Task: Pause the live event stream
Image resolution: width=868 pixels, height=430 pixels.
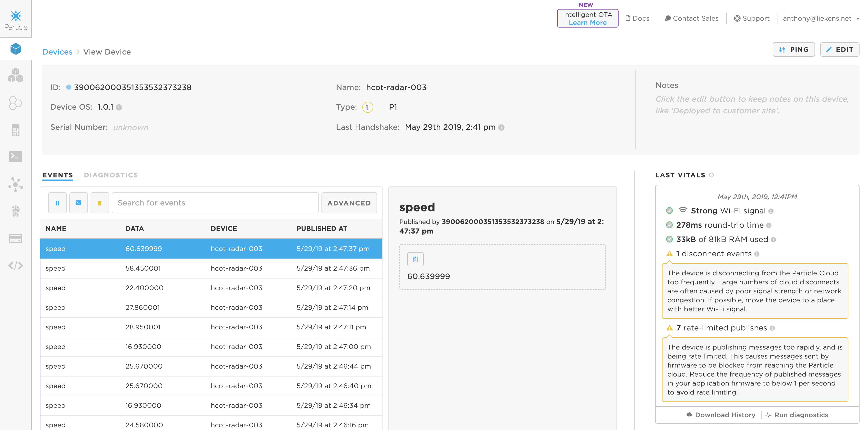Action: coord(57,203)
